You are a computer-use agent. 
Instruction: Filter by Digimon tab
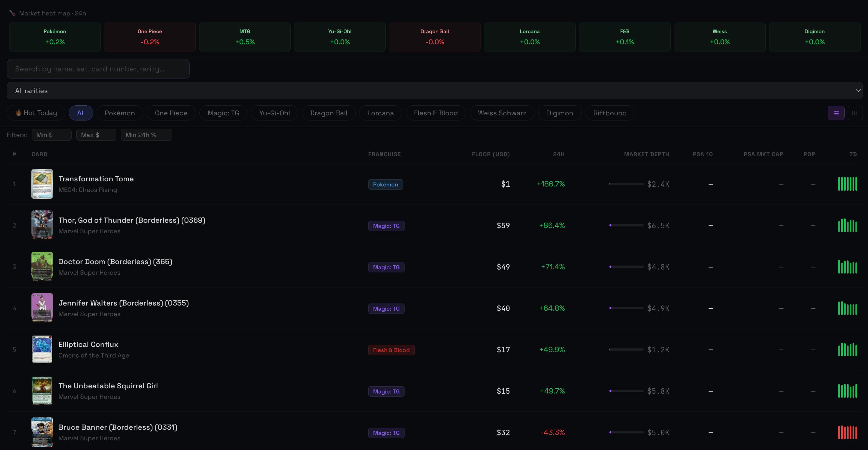tap(560, 113)
